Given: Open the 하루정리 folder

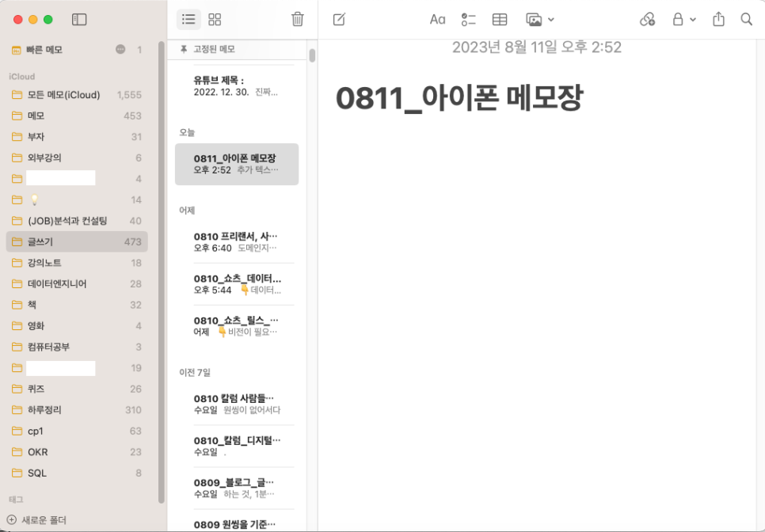Looking at the screenshot, I should 77,409.
